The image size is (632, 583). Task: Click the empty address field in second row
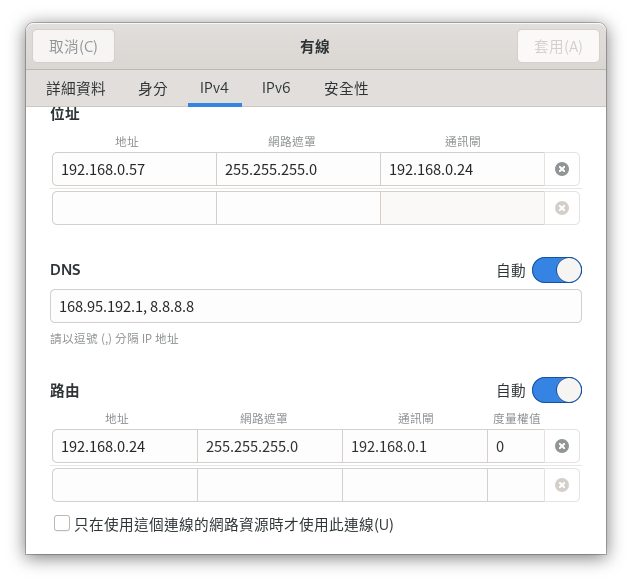(x=134, y=208)
